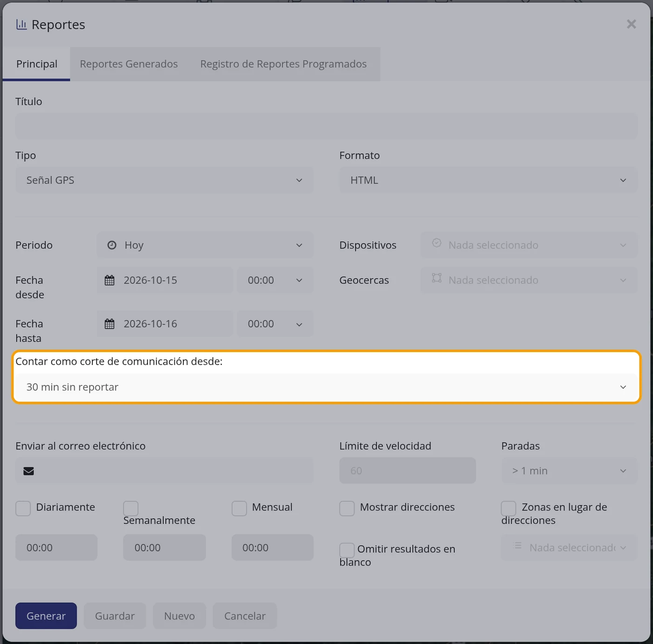Click the Fecha hasta date field 2026-10-16

(x=165, y=324)
